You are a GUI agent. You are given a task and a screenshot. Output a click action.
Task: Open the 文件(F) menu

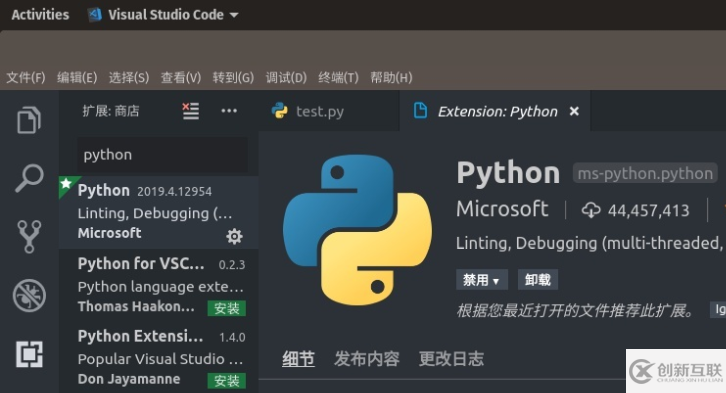point(25,77)
